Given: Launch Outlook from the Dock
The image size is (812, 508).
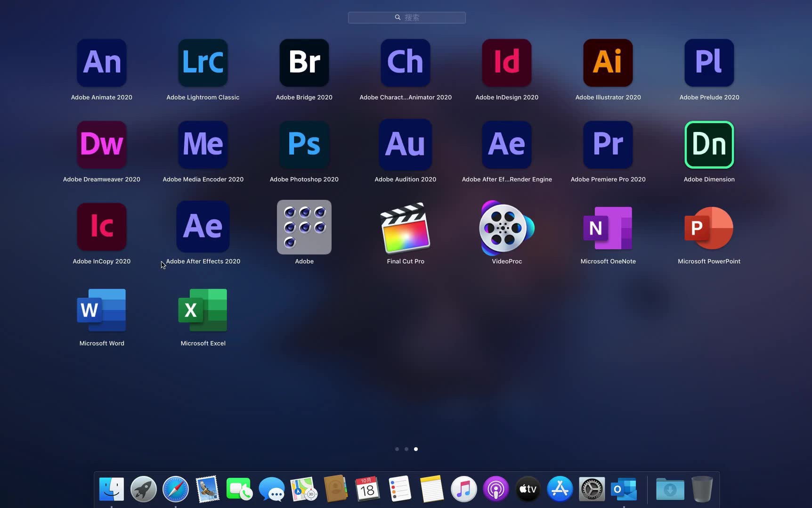Looking at the screenshot, I should click(x=624, y=489).
